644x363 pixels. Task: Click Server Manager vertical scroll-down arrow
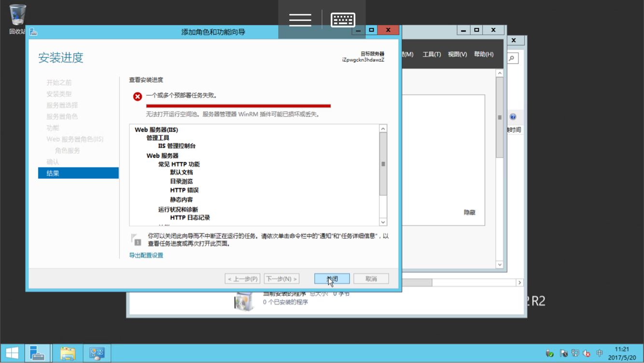pyautogui.click(x=500, y=265)
